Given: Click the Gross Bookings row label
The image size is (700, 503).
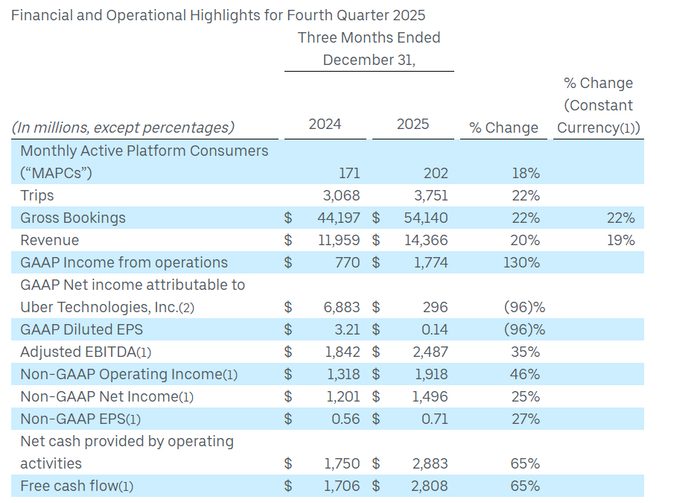Looking at the screenshot, I should click(73, 218).
